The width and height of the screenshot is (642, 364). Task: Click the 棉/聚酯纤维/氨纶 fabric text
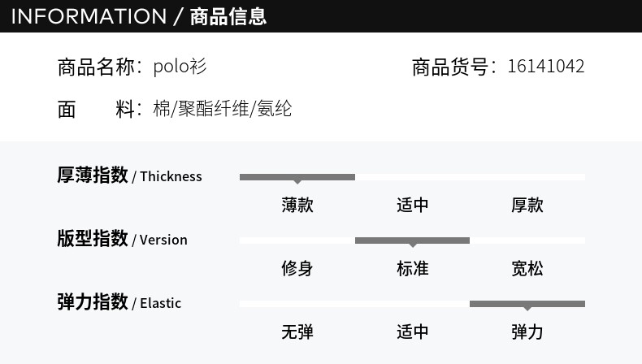[x=222, y=109]
